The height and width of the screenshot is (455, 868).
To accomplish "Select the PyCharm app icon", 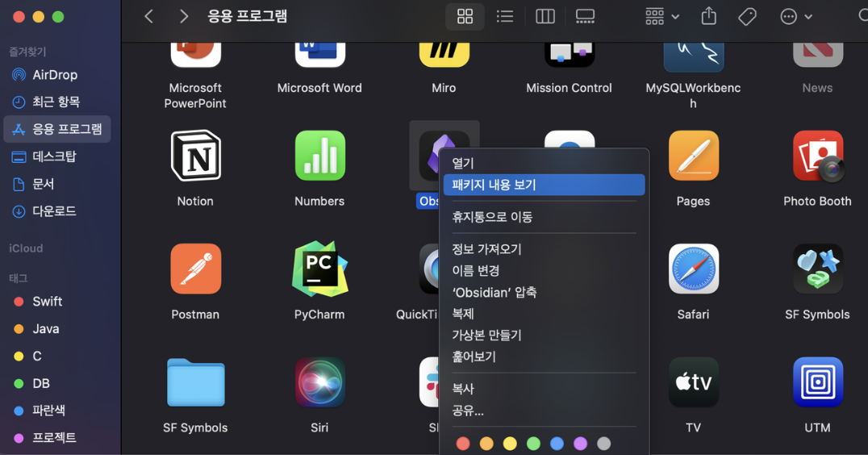I will point(320,269).
